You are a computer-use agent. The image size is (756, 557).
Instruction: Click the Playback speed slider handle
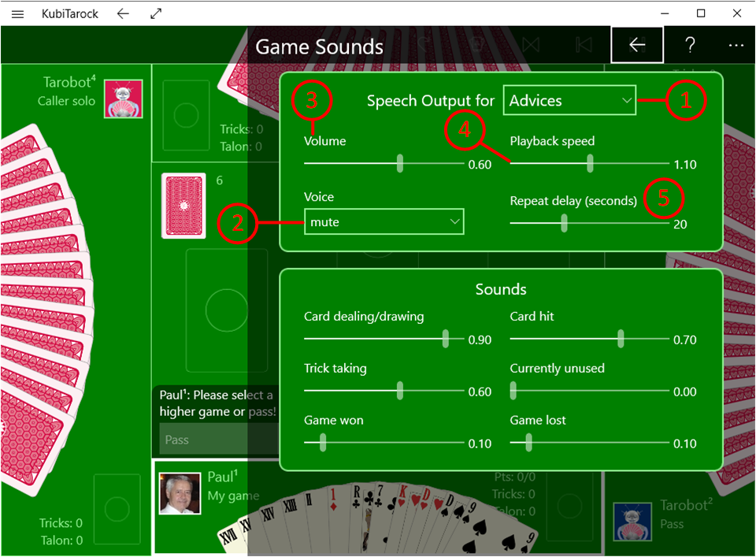click(590, 164)
